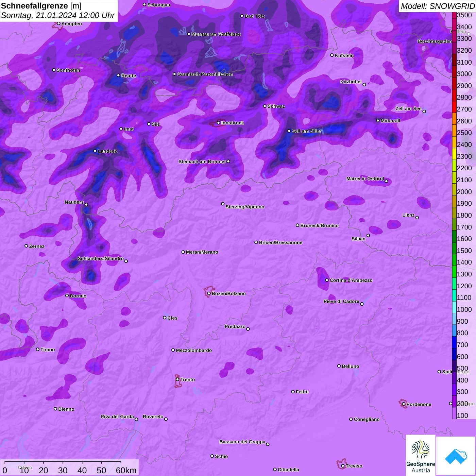Image resolution: width=476 pixels, height=476 pixels.
Task: Click the Reutte label
Action: 129,75
